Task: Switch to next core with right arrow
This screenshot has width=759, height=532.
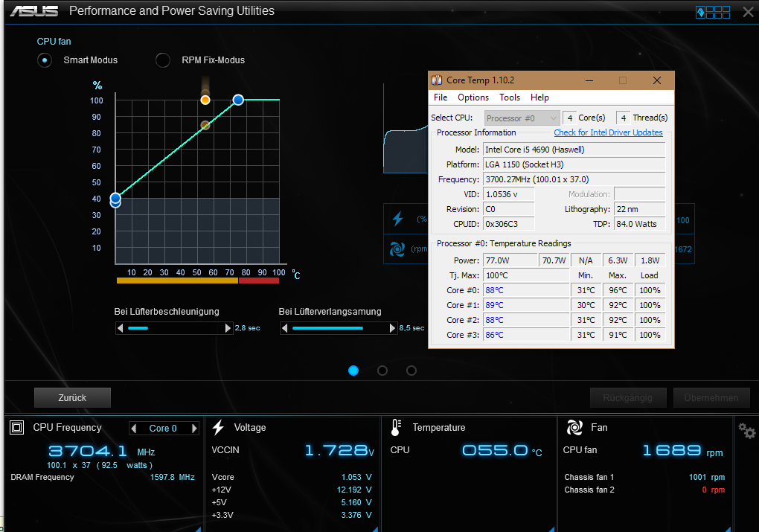Action: click(194, 429)
